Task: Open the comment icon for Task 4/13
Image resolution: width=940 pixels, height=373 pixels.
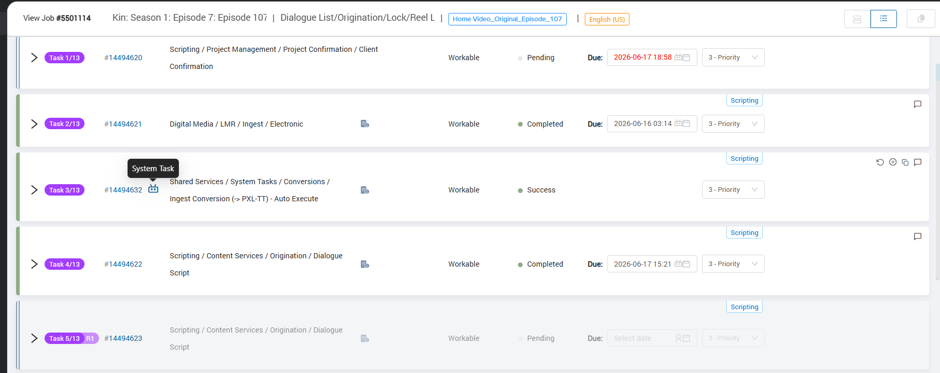Action: pos(917,237)
